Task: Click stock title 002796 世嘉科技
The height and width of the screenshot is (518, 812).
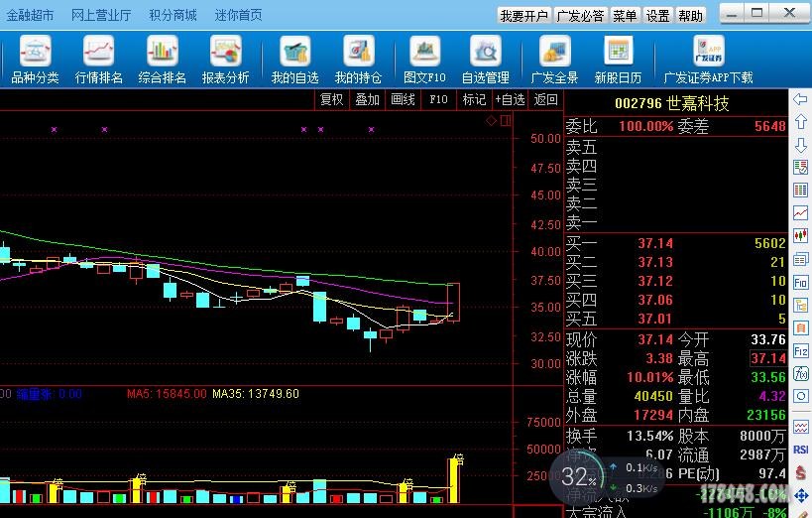Action: 671,103
